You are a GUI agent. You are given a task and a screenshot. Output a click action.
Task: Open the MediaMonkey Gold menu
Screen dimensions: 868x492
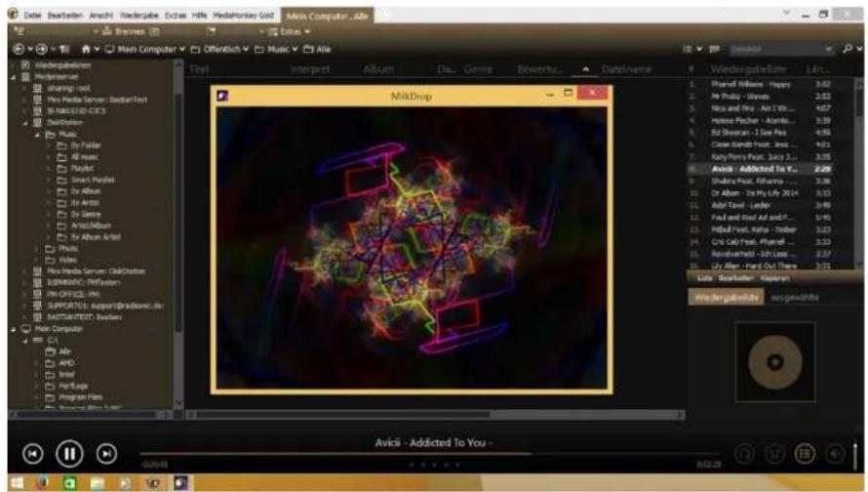tap(244, 16)
